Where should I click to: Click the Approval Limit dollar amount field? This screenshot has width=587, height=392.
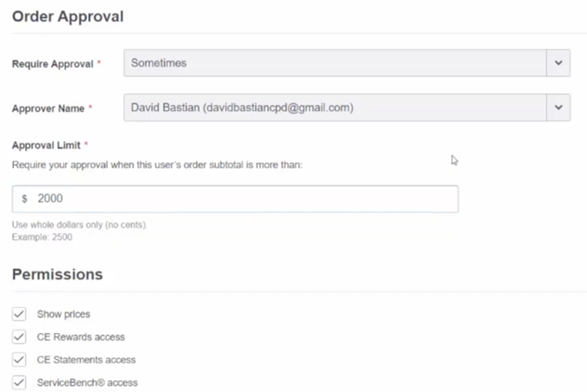pos(235,199)
